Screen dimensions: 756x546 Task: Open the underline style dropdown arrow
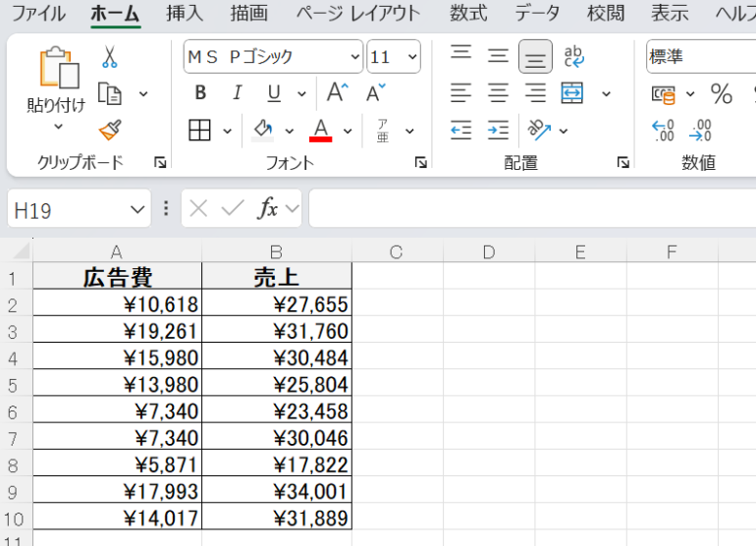coord(301,93)
